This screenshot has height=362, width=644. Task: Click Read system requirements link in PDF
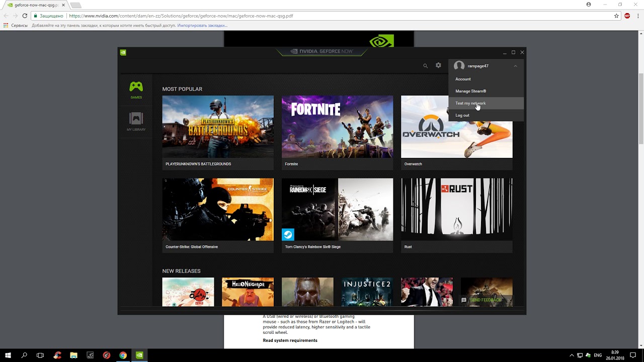290,340
